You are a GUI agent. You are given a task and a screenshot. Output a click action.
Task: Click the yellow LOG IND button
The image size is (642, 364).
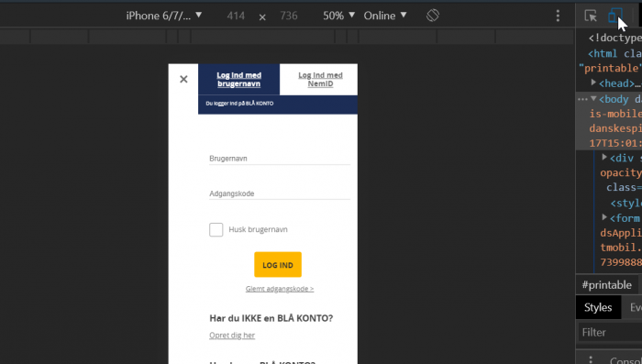coord(278,264)
